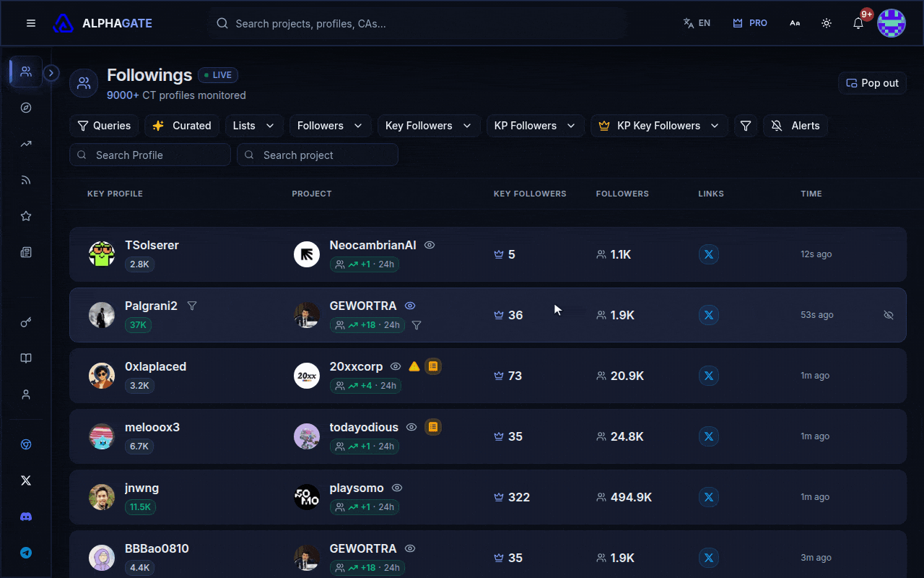924x578 pixels.
Task: Open the NeocambrianAI project name
Action: [372, 245]
